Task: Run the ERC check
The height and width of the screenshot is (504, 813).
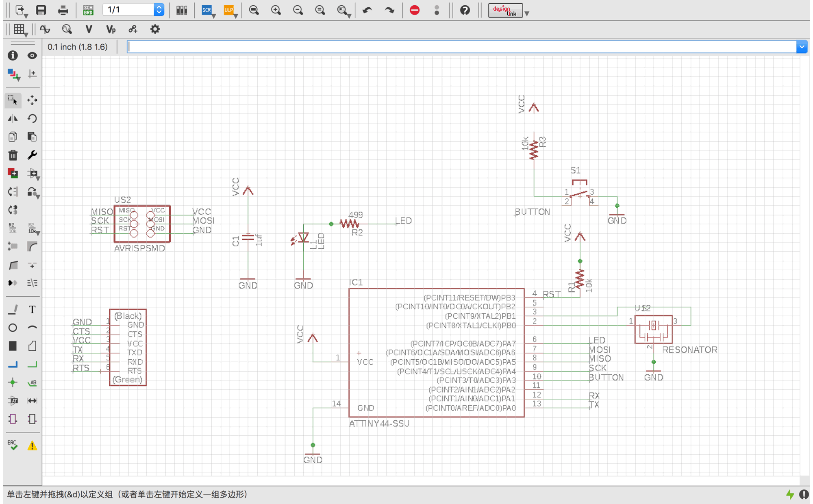Action: (x=13, y=445)
